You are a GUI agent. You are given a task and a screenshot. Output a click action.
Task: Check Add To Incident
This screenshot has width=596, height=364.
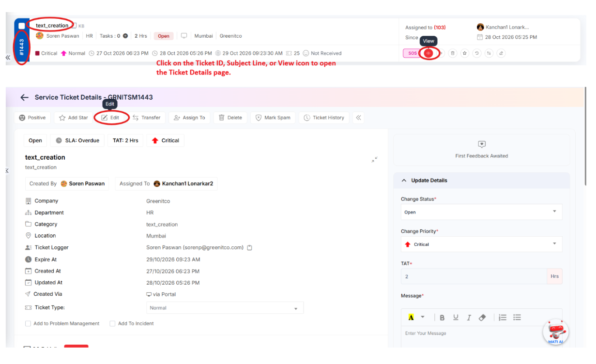tap(112, 323)
